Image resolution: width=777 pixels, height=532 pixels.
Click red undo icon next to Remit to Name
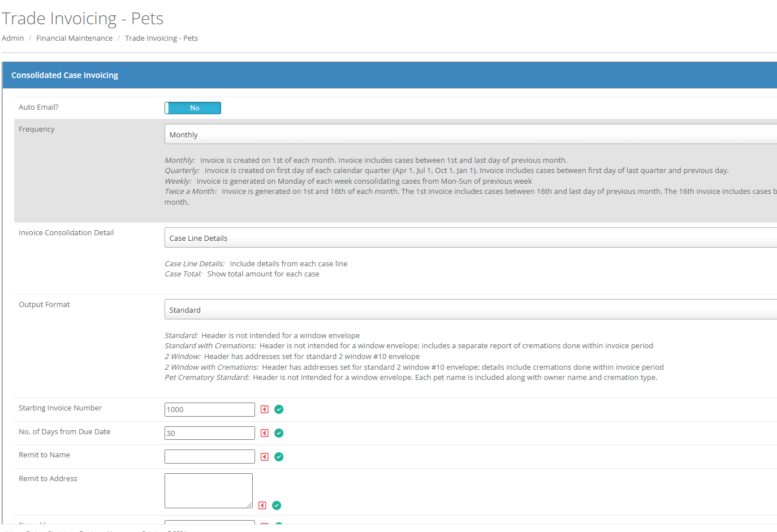[x=264, y=456]
